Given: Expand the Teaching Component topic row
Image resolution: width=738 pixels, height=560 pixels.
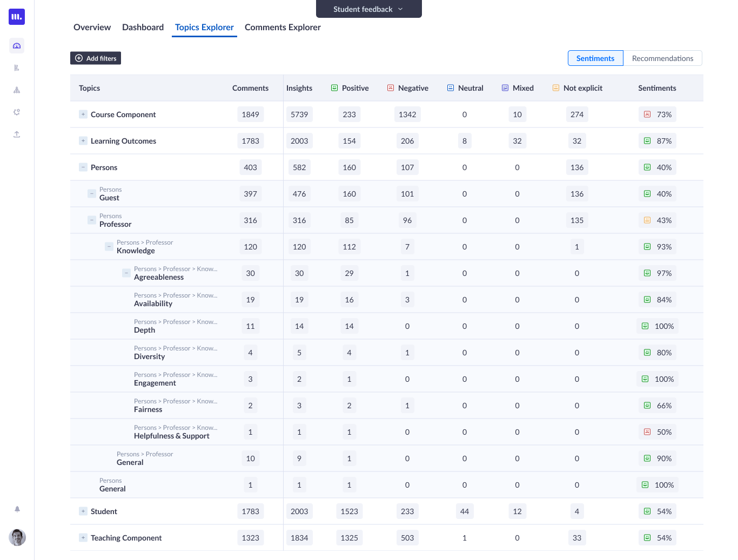Looking at the screenshot, I should tap(83, 538).
